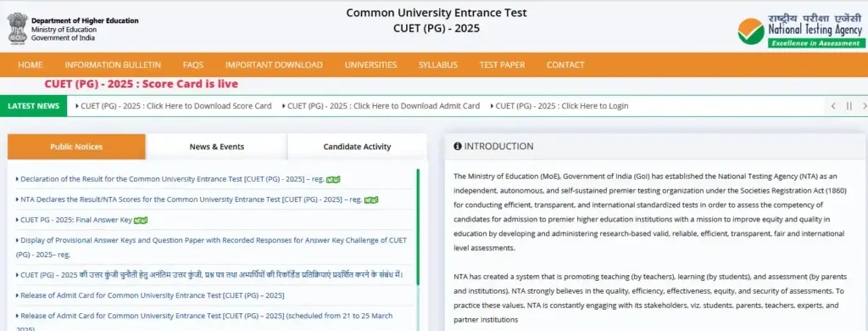Click NEW badge beside Final Answer Key
This screenshot has height=331, width=868.
[141, 220]
